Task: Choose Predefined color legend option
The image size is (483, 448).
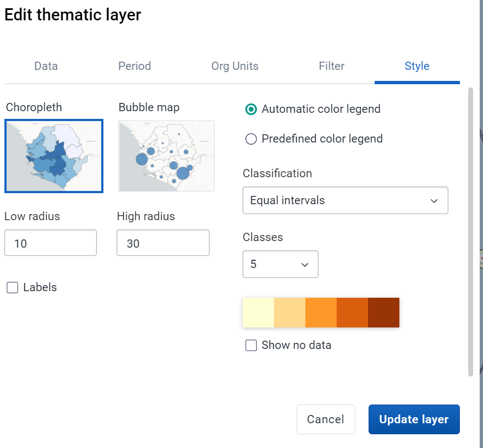Action: click(x=251, y=139)
